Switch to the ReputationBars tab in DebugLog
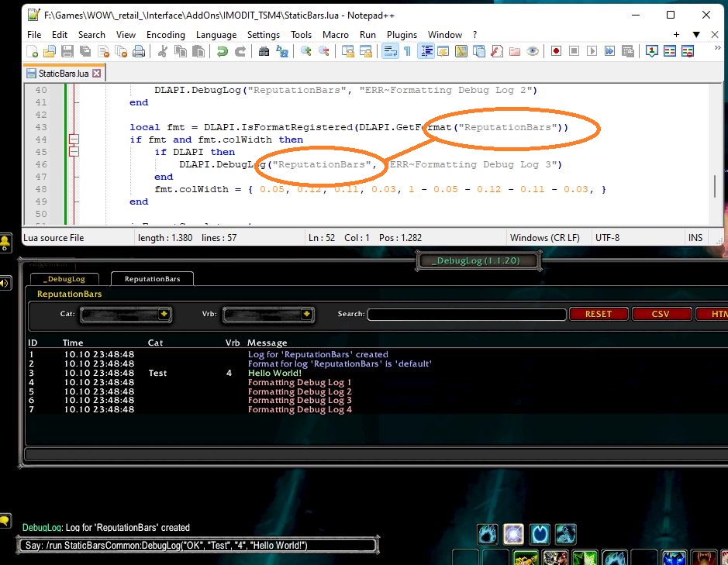This screenshot has width=728, height=565. 152,279
